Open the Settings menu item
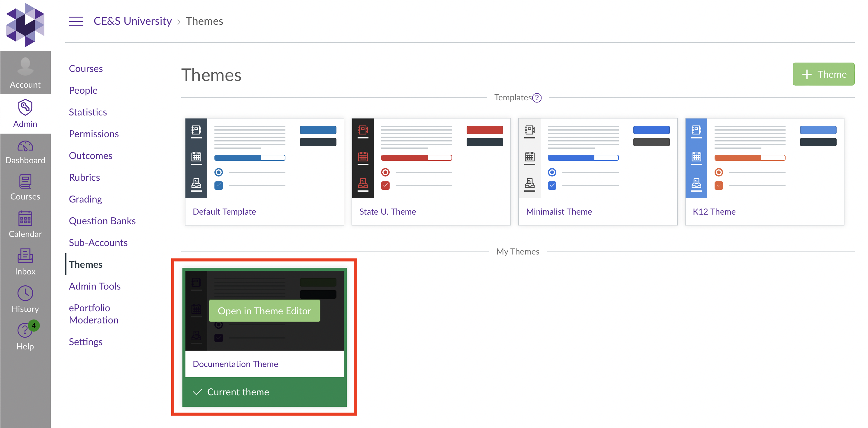This screenshot has height=428, width=868. point(85,341)
